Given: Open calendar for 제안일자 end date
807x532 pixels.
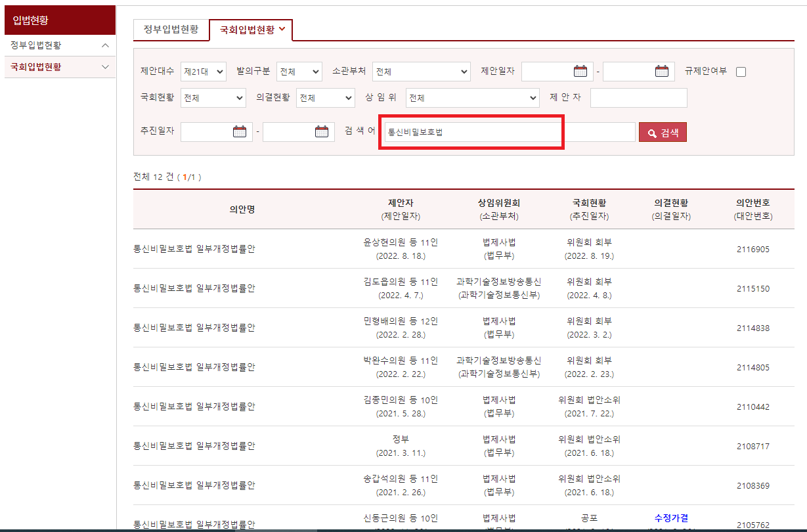Looking at the screenshot, I should point(662,71).
